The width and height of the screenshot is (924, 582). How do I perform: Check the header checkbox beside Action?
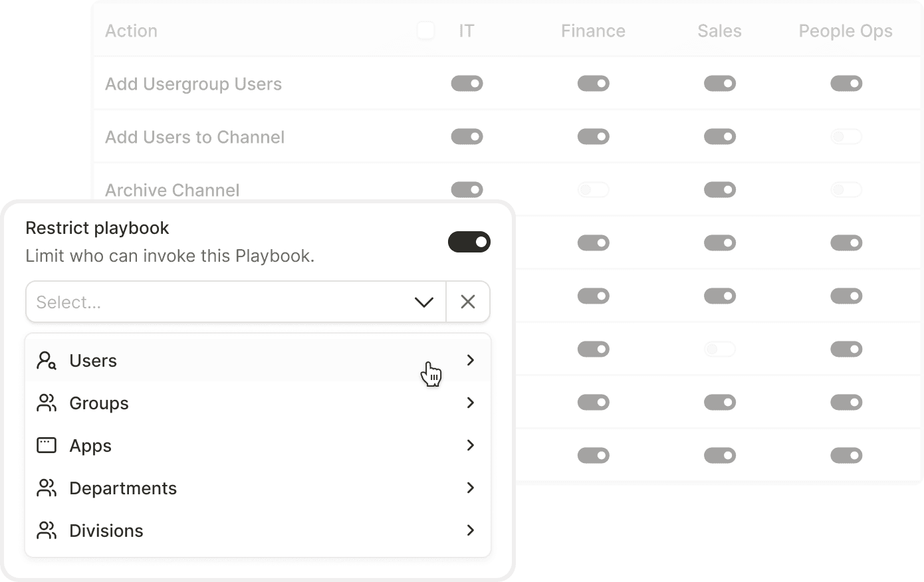(425, 31)
